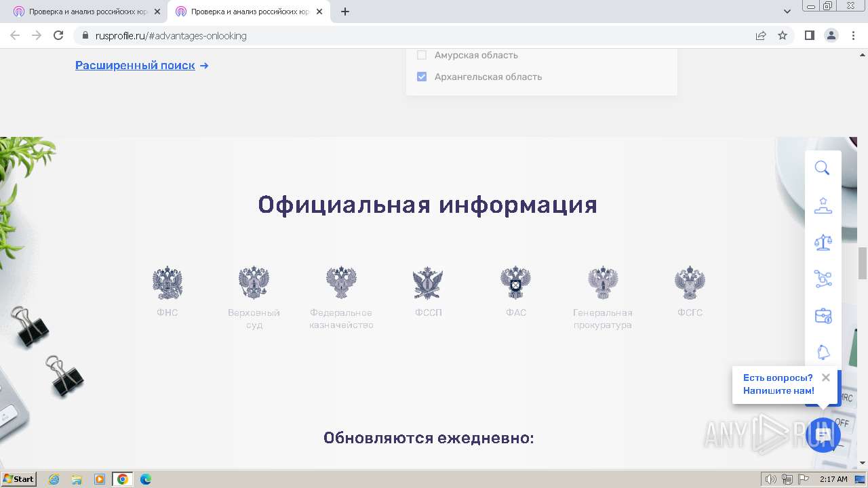Click the action center flag icon
Viewport: 868px width, 488px height.
[804, 479]
